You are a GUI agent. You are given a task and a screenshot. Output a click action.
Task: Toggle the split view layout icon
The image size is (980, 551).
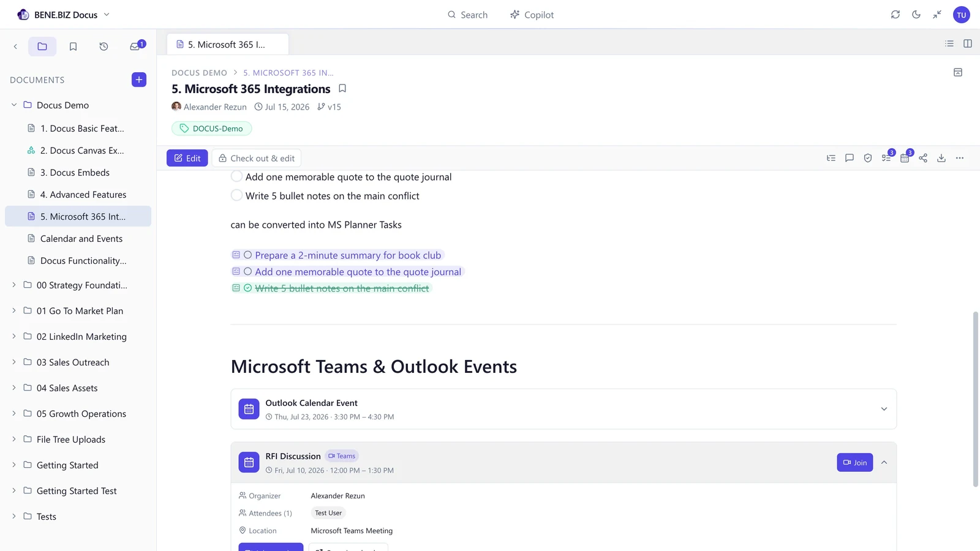point(968,43)
